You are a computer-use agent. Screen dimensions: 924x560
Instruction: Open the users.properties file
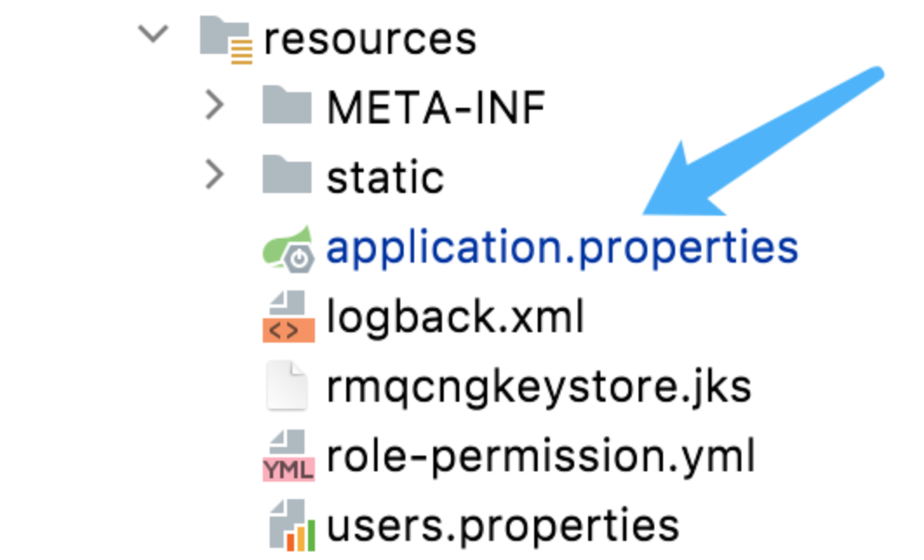click(x=503, y=526)
